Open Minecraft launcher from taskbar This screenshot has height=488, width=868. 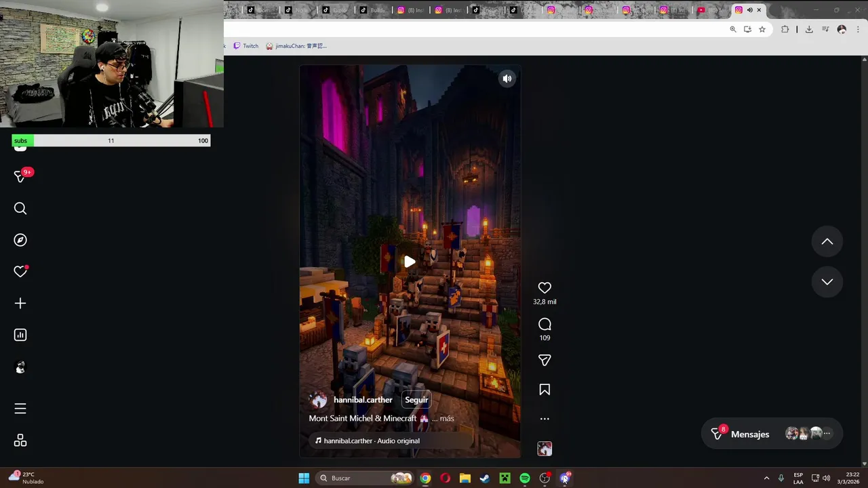[505, 479]
